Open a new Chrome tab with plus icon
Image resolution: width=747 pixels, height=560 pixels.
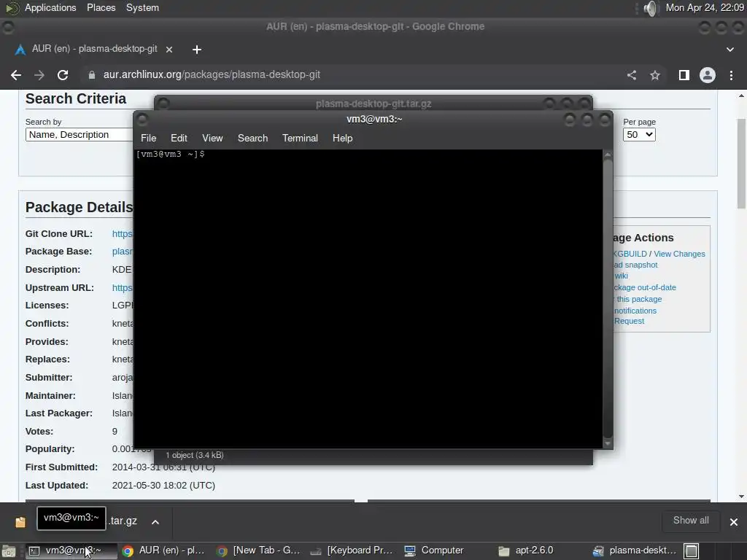click(197, 50)
